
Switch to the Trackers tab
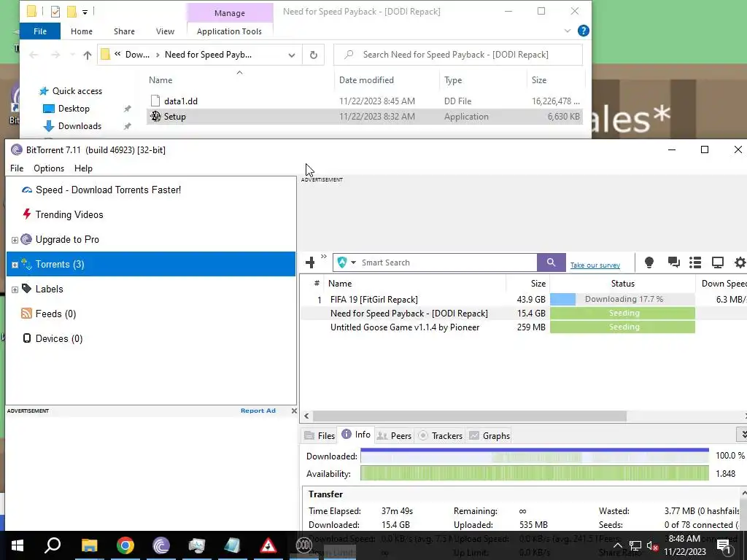click(x=440, y=436)
